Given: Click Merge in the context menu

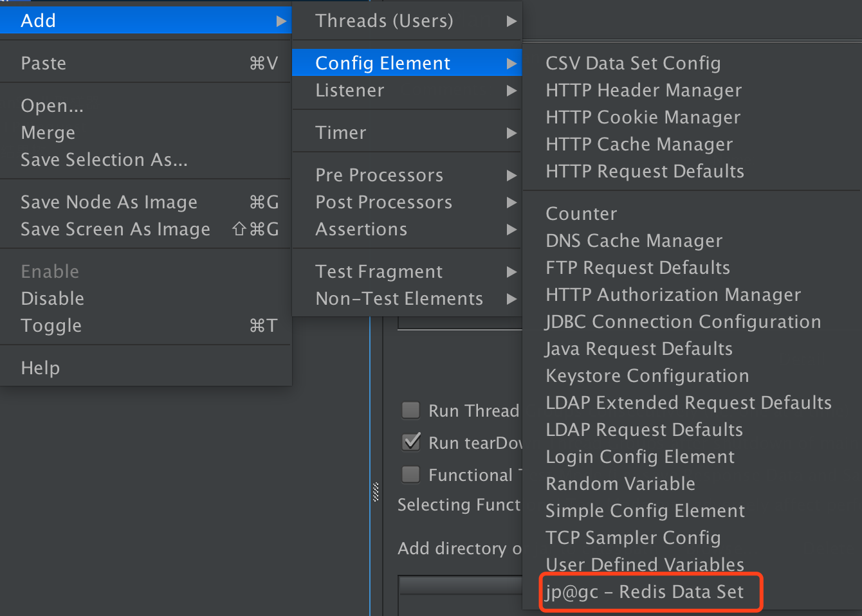Looking at the screenshot, I should (48, 132).
